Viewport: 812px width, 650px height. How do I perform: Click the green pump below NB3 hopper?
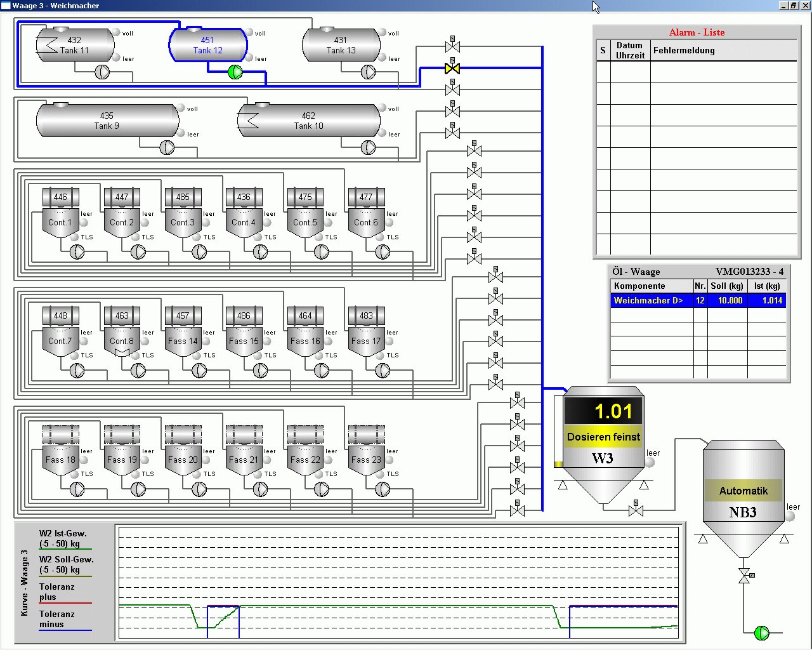pos(762,633)
